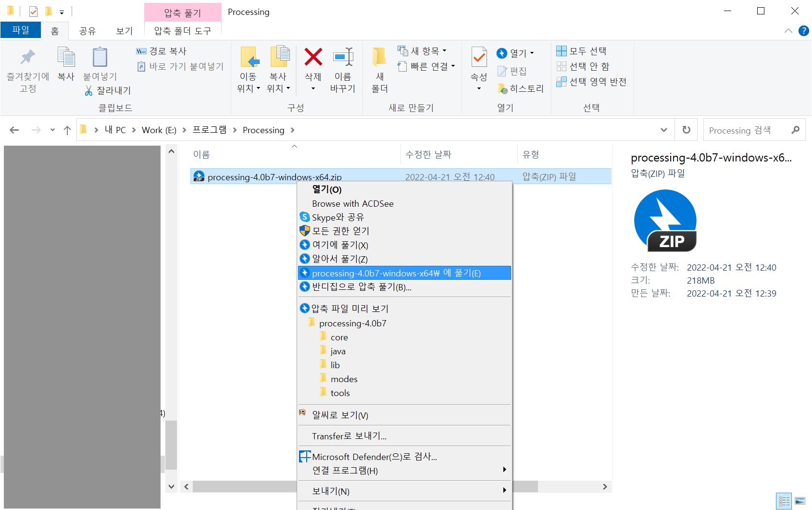Viewport: 812px width, 510px height.
Task: Click the Cut scissors icon
Action: tap(88, 90)
